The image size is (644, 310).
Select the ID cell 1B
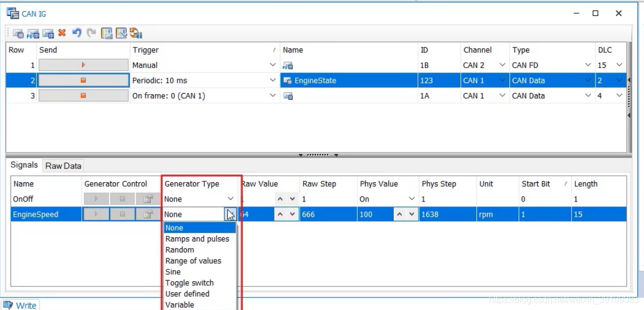pyautogui.click(x=439, y=65)
